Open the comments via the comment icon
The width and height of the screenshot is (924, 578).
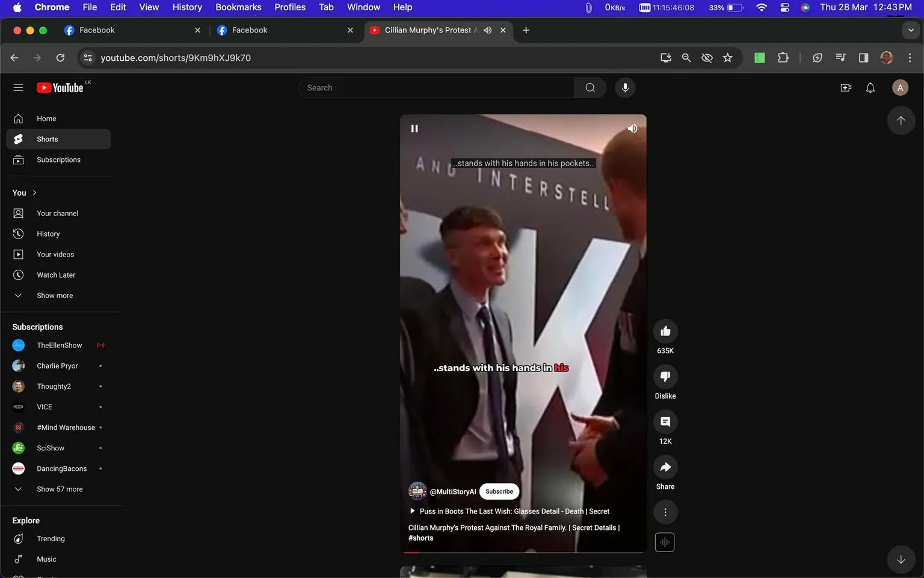[665, 422]
